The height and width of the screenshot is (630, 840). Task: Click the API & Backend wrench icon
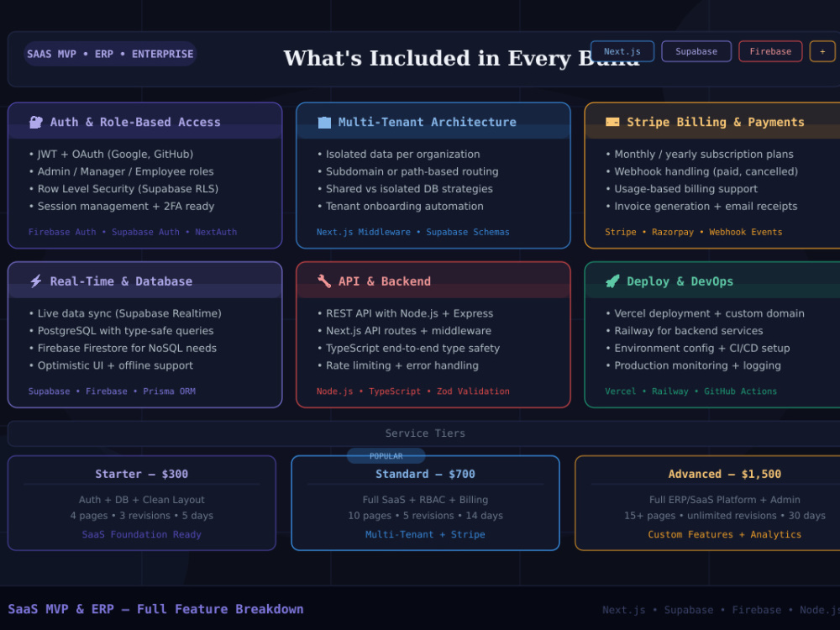[x=324, y=281]
